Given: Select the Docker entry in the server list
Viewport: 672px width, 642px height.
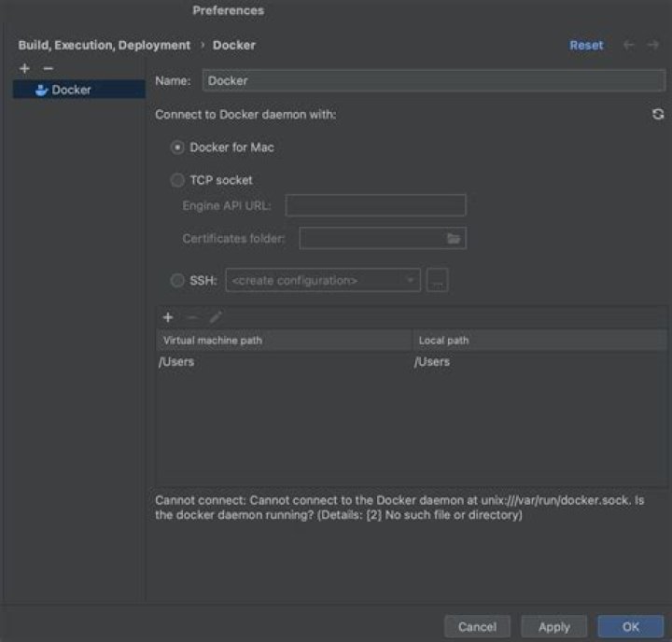Looking at the screenshot, I should [78, 90].
